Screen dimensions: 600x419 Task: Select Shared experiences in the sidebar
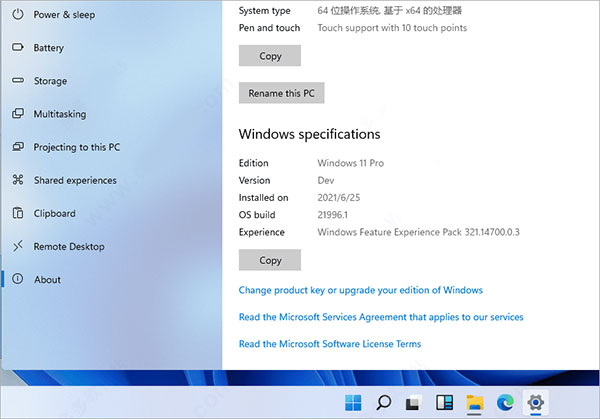click(74, 180)
